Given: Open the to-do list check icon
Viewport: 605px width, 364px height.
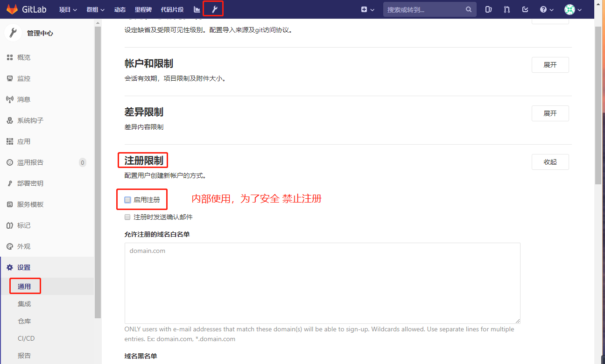Looking at the screenshot, I should coord(525,9).
